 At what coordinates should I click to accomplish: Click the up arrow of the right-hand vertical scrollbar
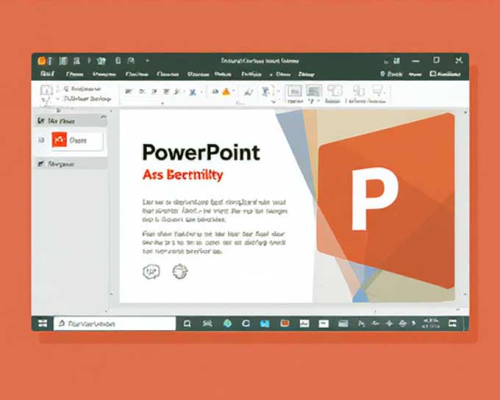(x=465, y=113)
